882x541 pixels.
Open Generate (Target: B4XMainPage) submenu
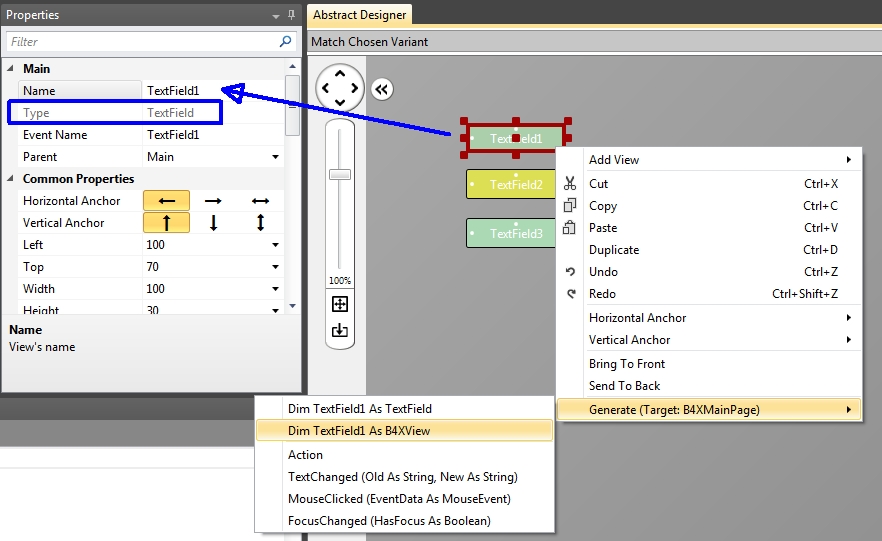click(709, 409)
